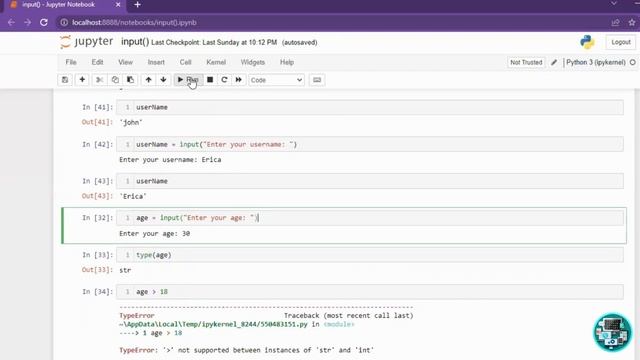Open the Kernel menu
This screenshot has height=360, width=640.
click(216, 62)
